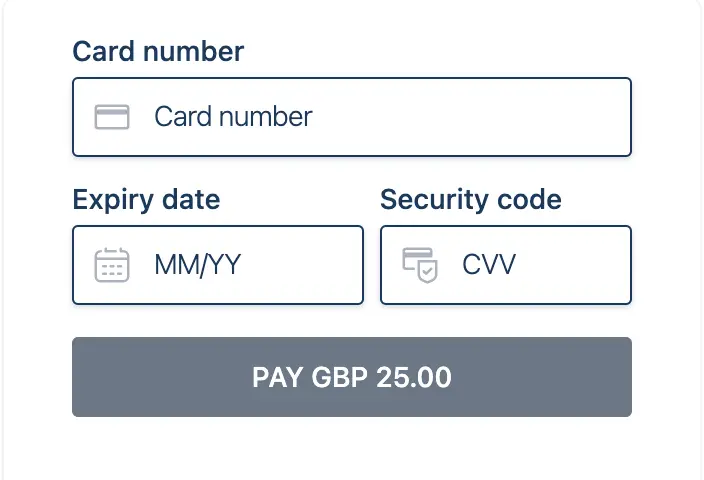Click the MM/YY placeholder text
Screen dimensions: 704x480
(198, 265)
